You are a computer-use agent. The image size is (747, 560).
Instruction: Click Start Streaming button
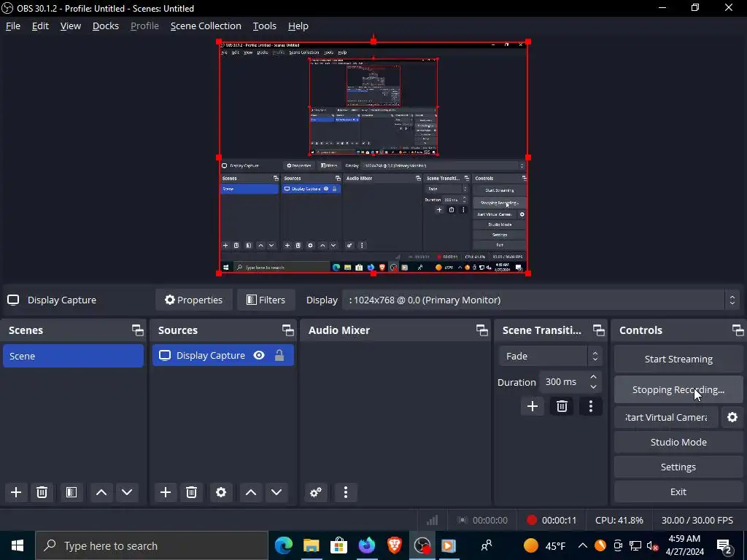click(x=678, y=359)
